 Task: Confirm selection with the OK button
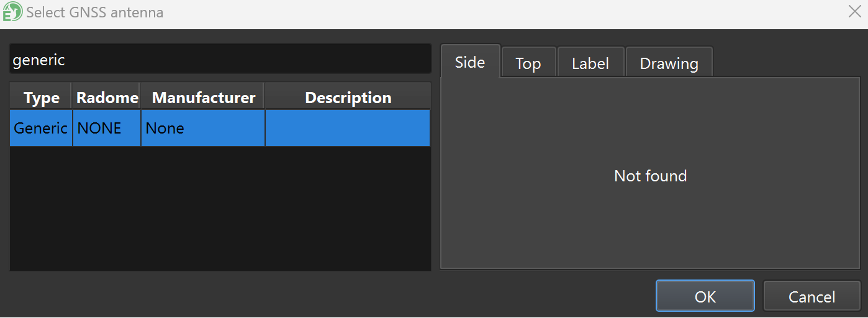coord(705,296)
